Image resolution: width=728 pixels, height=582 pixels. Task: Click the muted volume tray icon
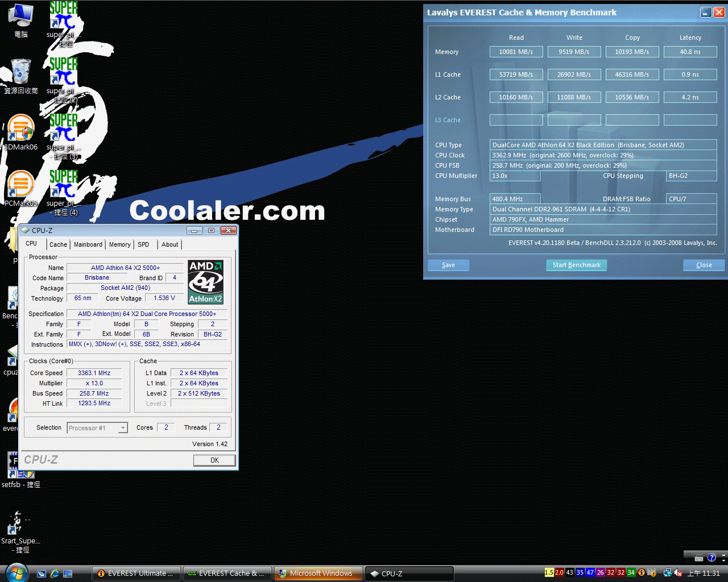coord(678,573)
